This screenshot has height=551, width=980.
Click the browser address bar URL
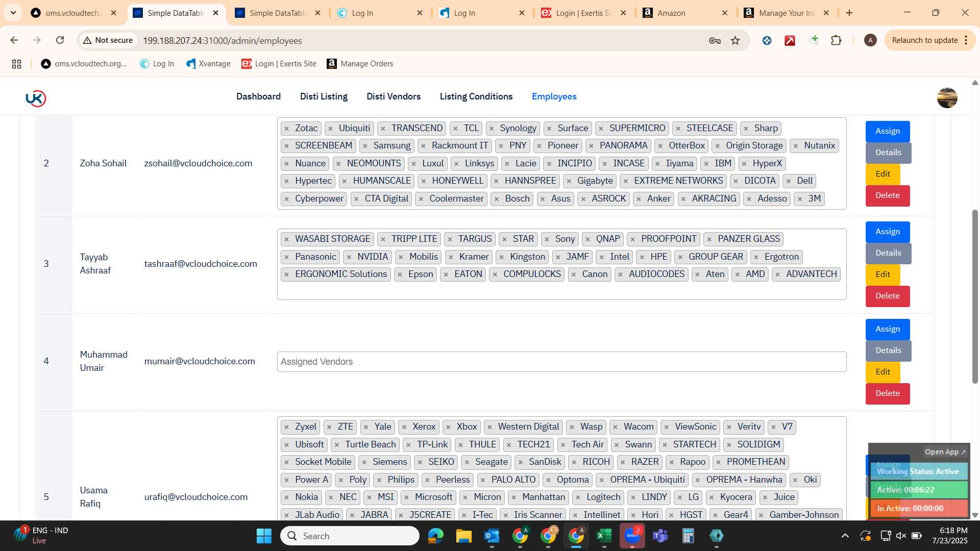(223, 40)
